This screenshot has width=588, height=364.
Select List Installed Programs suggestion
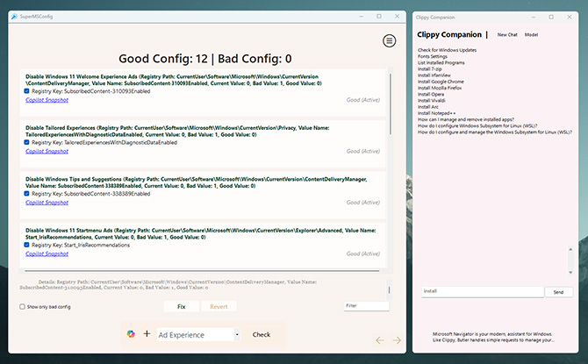[441, 63]
